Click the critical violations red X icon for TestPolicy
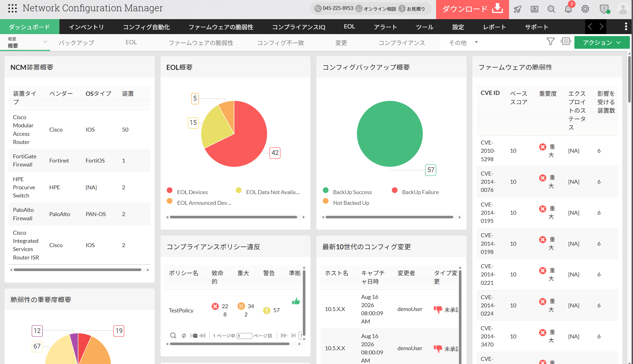Screen dimensions: 633x364 point(215,306)
